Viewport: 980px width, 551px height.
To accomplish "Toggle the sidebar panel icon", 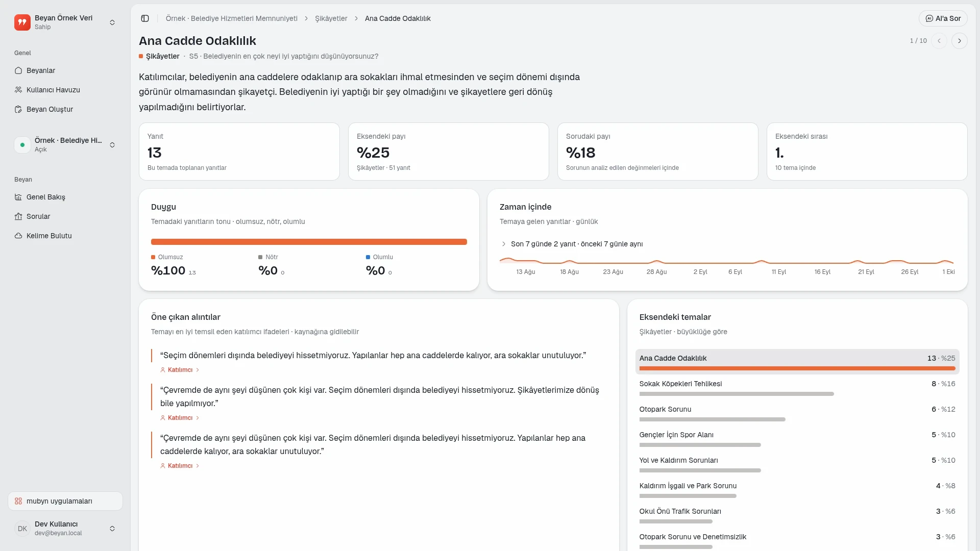I will tap(145, 18).
